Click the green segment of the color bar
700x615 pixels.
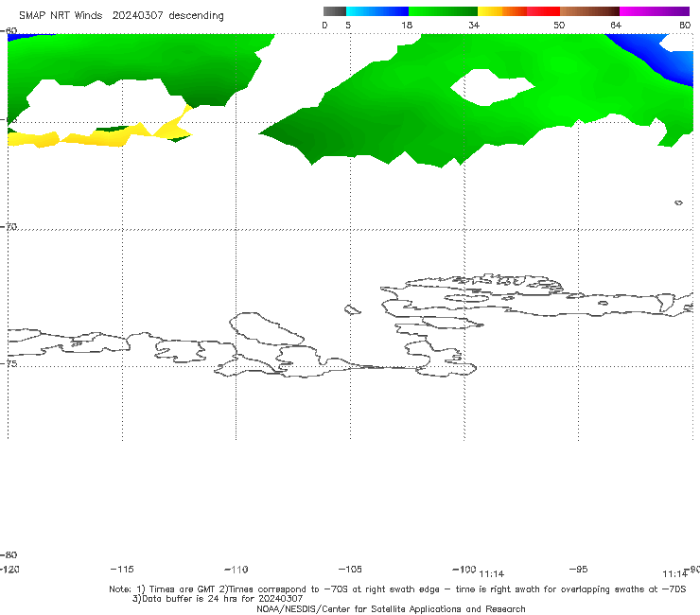pyautogui.click(x=443, y=11)
